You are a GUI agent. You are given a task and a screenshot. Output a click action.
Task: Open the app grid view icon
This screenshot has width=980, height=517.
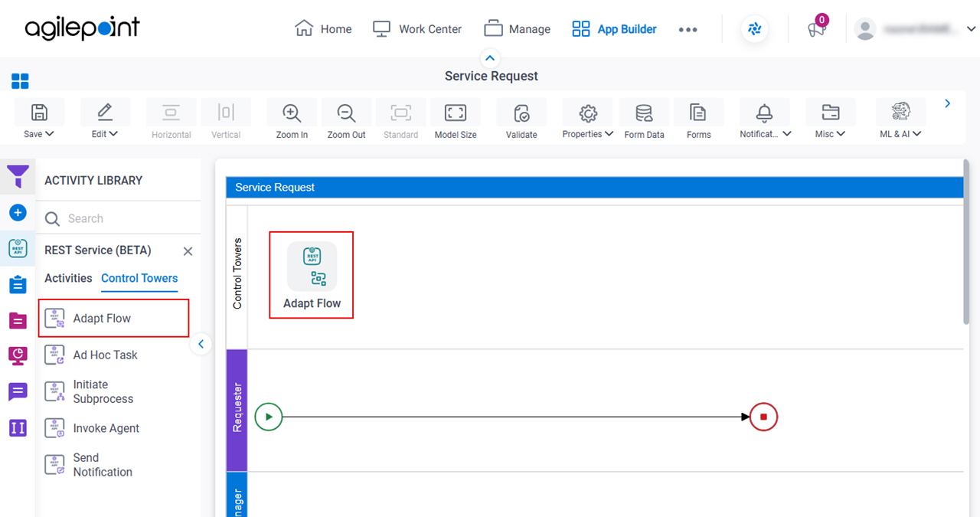pos(20,80)
